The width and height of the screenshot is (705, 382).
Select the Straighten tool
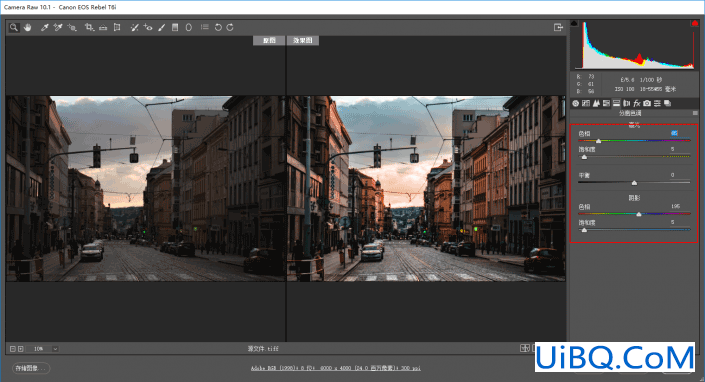tap(103, 27)
